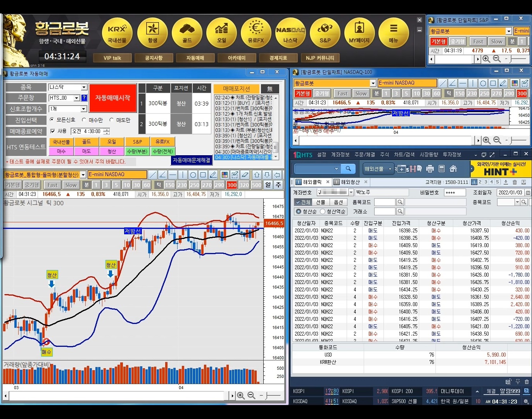Open the calculator icon in 1QHTS toolbar

[441, 169]
